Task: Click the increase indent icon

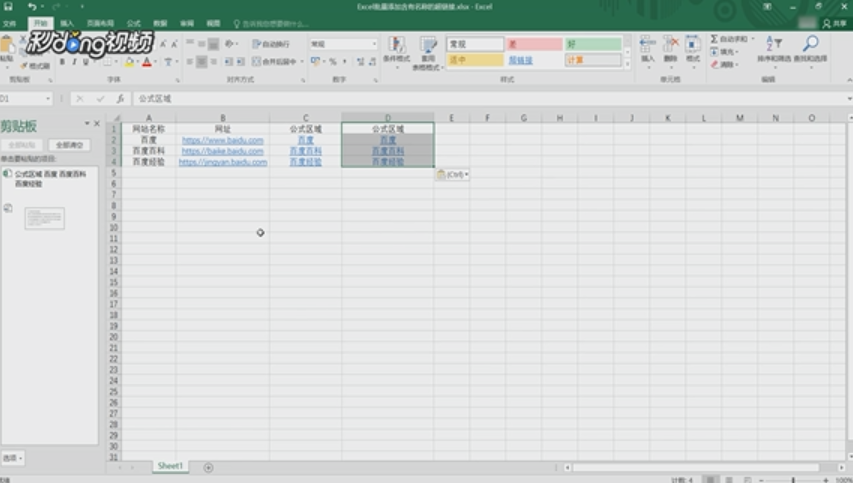Action: coord(240,61)
